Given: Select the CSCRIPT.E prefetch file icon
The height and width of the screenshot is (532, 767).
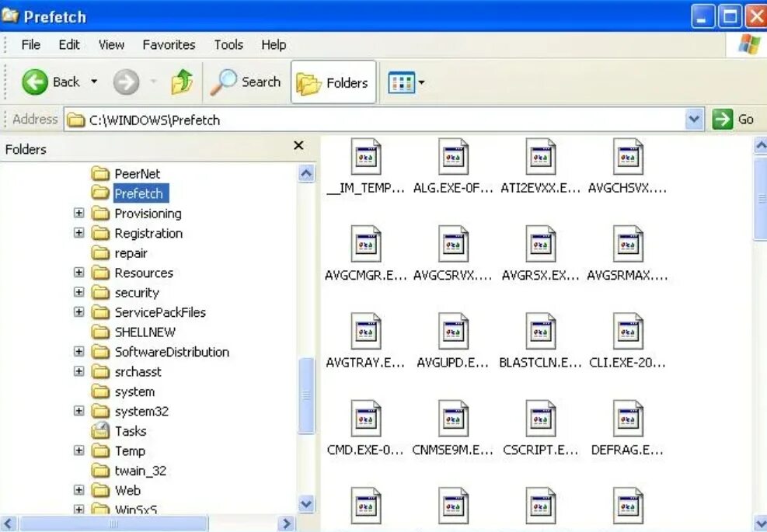Looking at the screenshot, I should (x=541, y=419).
